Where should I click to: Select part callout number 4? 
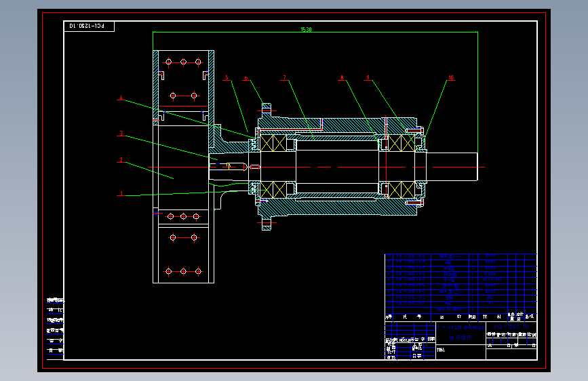(x=121, y=98)
